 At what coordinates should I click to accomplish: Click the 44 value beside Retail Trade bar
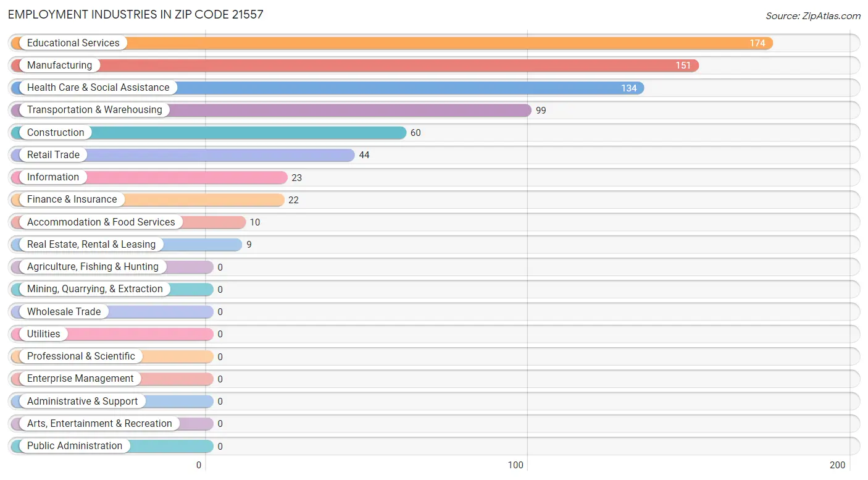(x=364, y=155)
